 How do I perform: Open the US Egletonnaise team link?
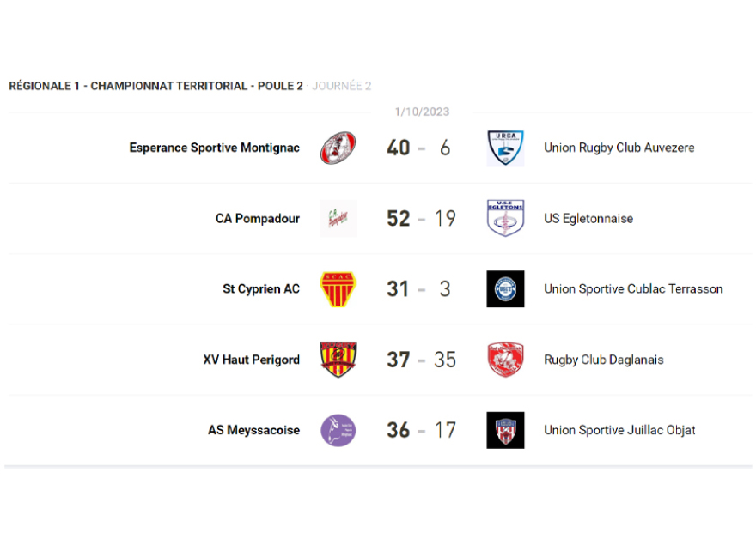point(588,219)
